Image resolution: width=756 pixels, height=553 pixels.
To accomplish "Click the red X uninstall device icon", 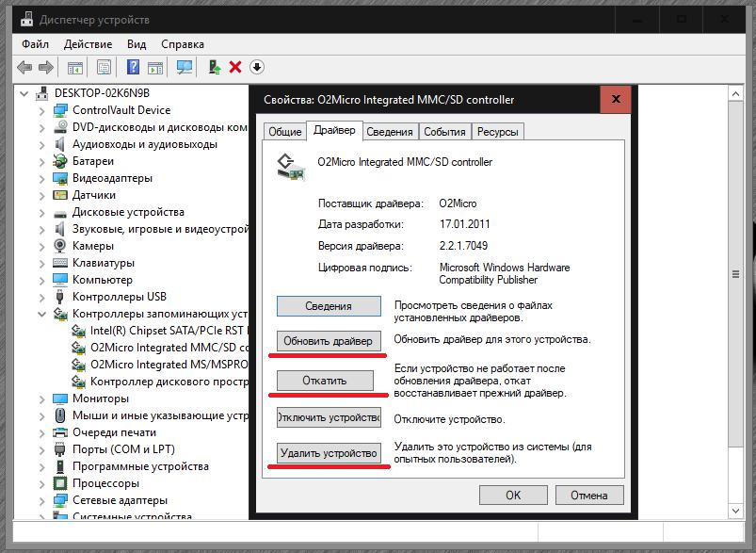I will [235, 67].
